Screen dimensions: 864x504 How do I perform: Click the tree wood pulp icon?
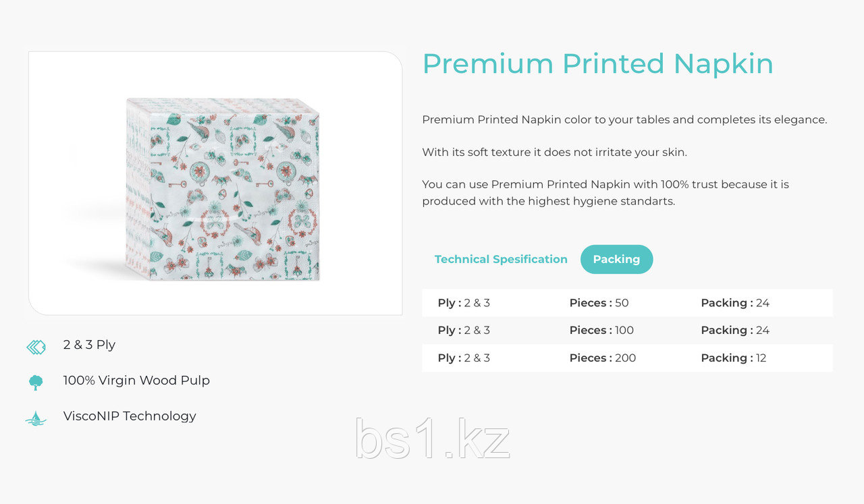pos(36,383)
